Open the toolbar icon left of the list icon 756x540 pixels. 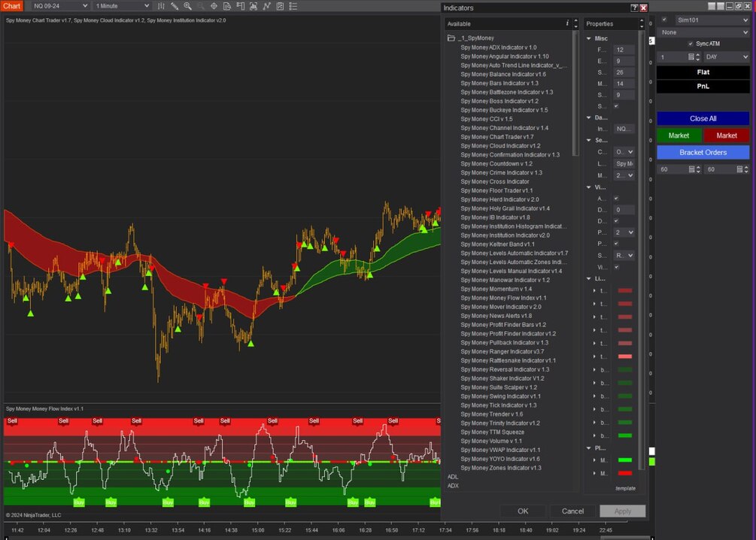click(280, 6)
